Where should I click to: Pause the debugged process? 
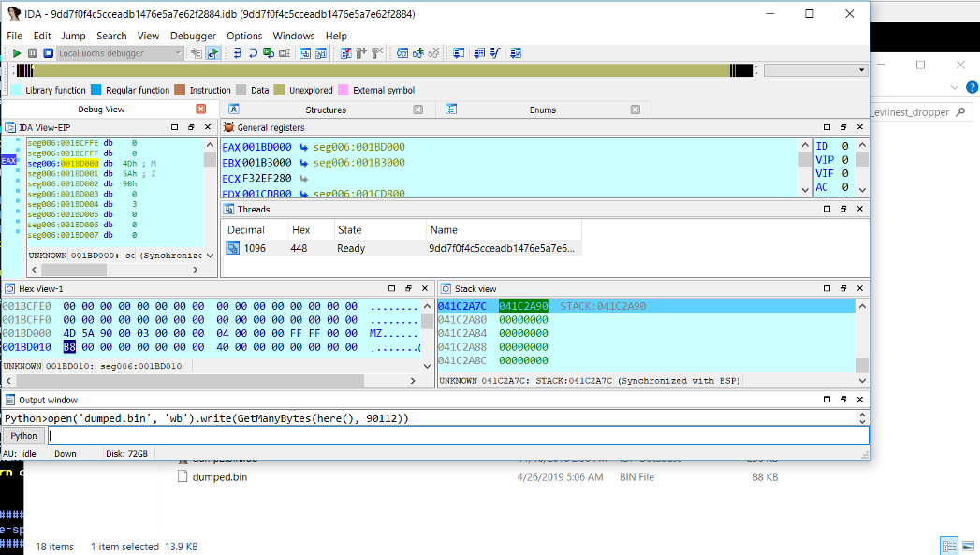click(x=33, y=53)
